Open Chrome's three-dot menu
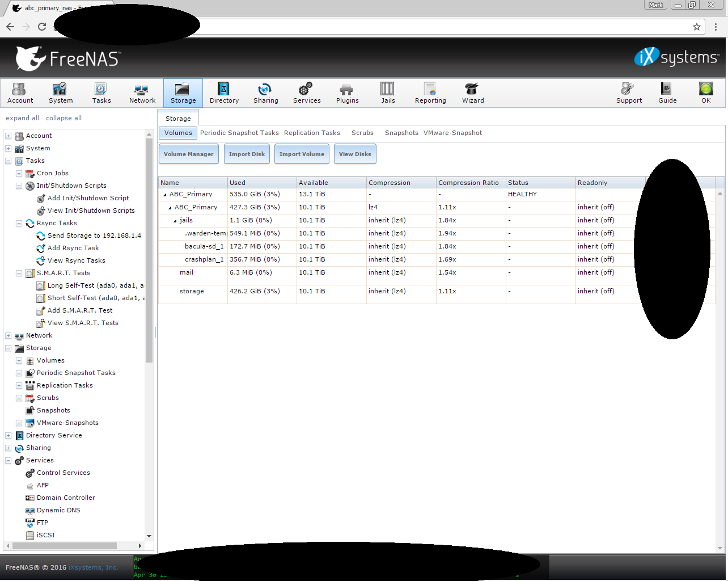Image resolution: width=728 pixels, height=581 pixels. pos(716,27)
